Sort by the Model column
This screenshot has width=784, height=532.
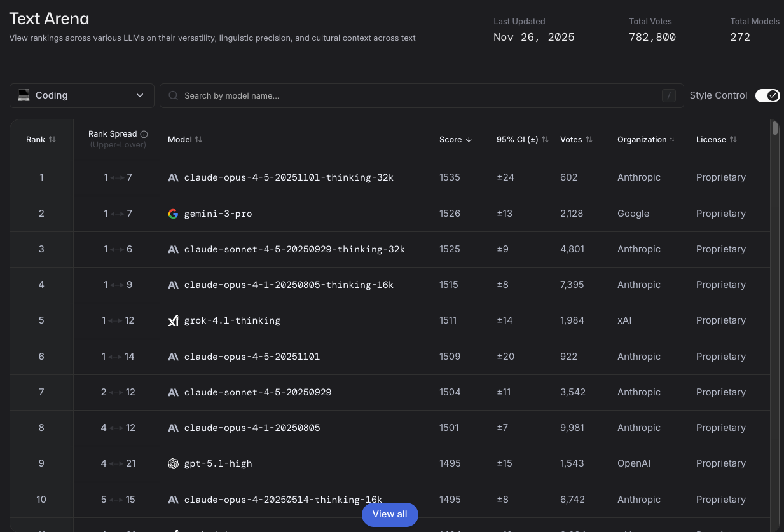tap(185, 139)
